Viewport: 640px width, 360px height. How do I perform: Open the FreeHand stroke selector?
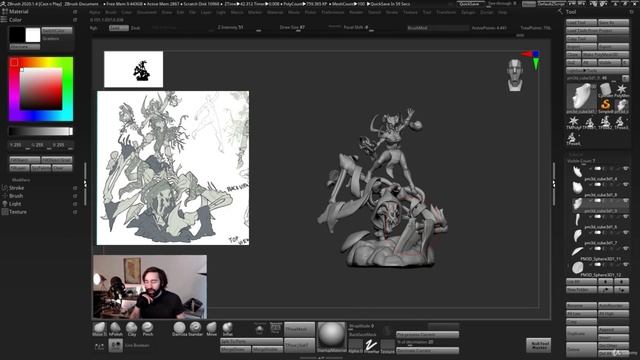click(x=371, y=346)
